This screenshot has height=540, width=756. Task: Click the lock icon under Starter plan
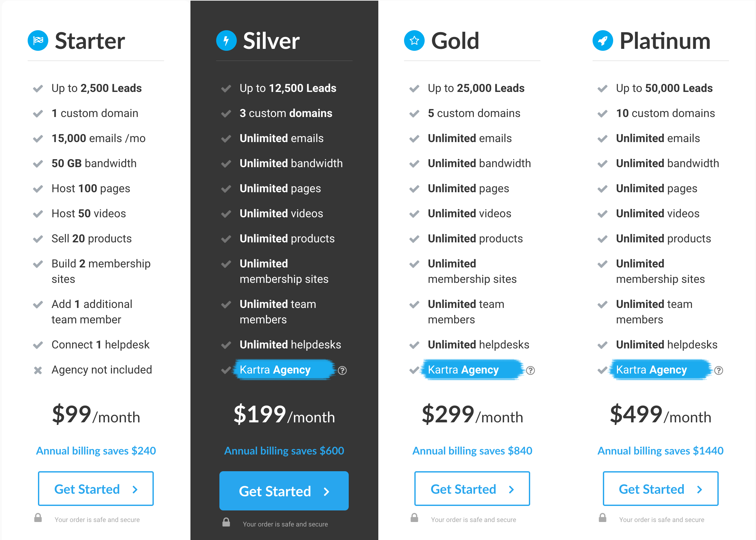pos(38,518)
